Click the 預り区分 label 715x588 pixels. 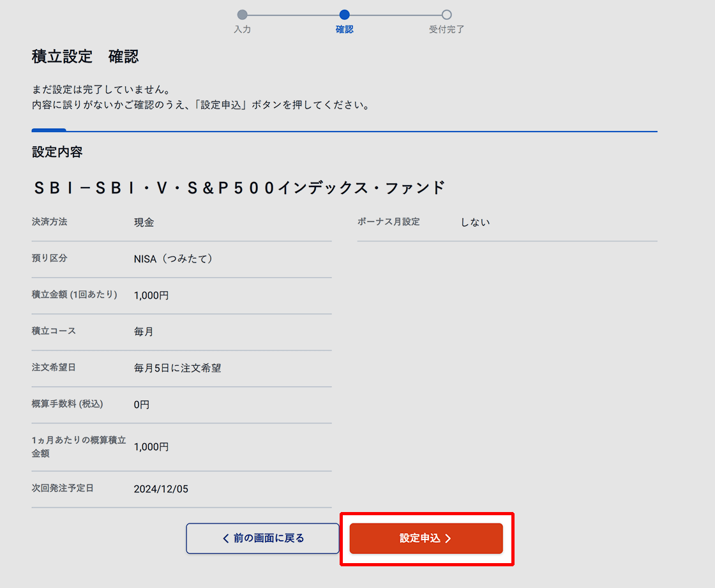point(49,258)
